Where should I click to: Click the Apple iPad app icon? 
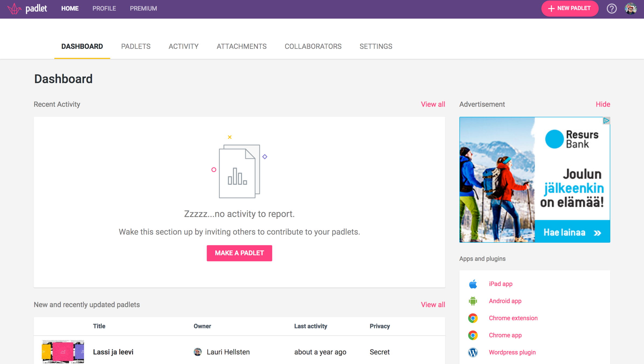tap(473, 284)
